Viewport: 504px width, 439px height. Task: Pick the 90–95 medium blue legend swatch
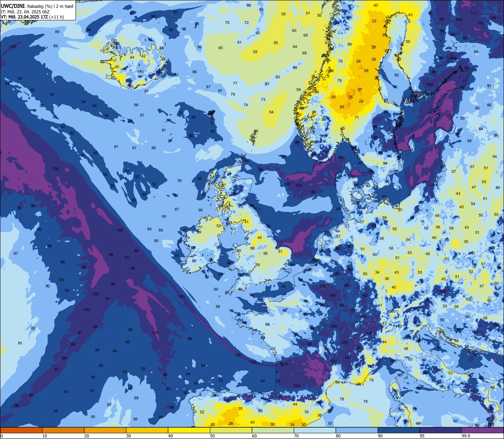click(398, 430)
